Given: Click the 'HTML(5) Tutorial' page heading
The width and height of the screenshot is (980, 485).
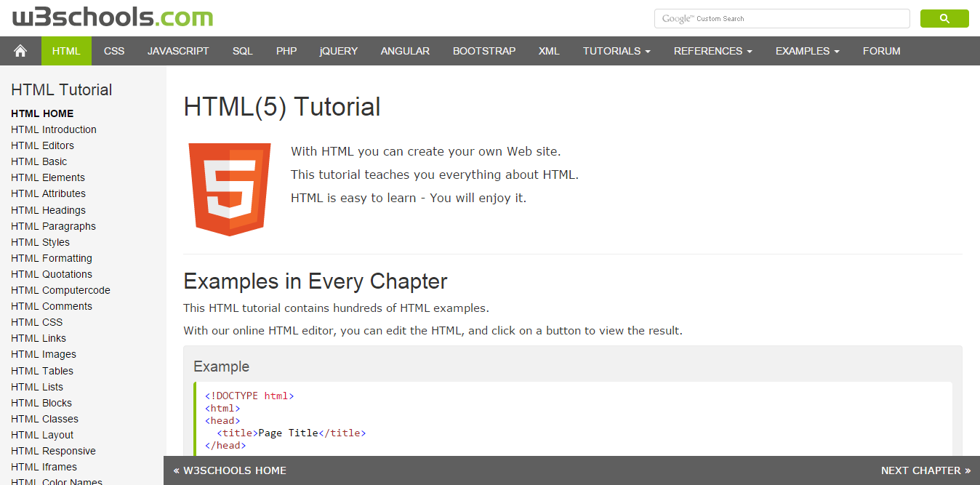Looking at the screenshot, I should pyautogui.click(x=282, y=107).
